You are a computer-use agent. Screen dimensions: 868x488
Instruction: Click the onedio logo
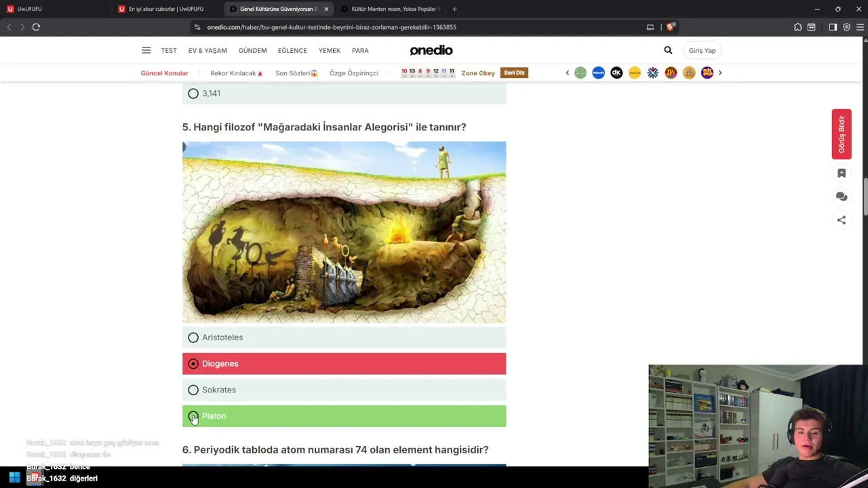(x=431, y=50)
